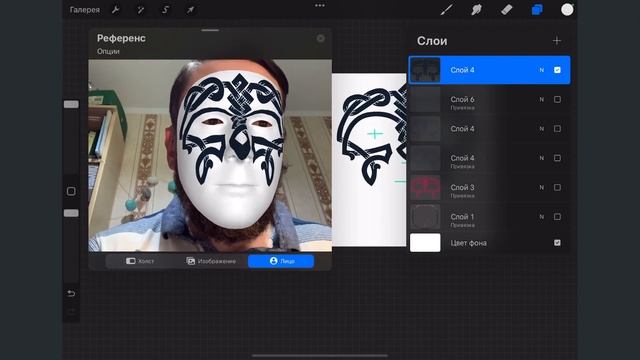Image resolution: width=640 pixels, height=360 pixels.
Task: Switch reference to Изображение tab
Action: coord(211,261)
